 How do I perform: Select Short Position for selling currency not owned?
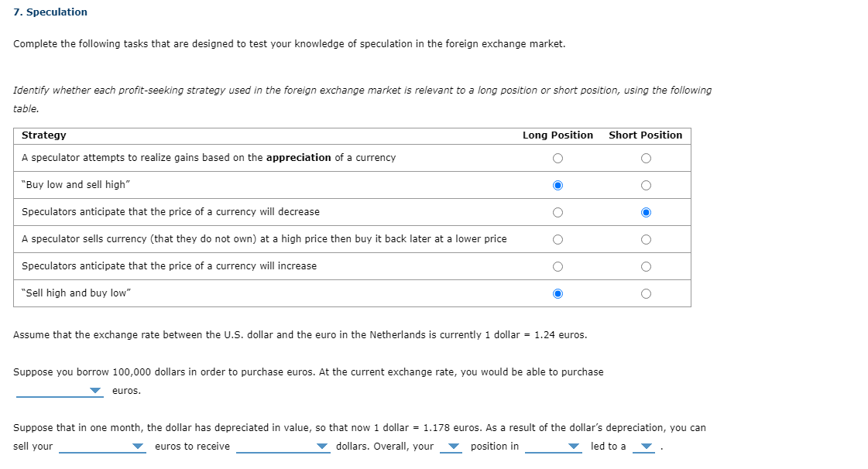(x=645, y=239)
